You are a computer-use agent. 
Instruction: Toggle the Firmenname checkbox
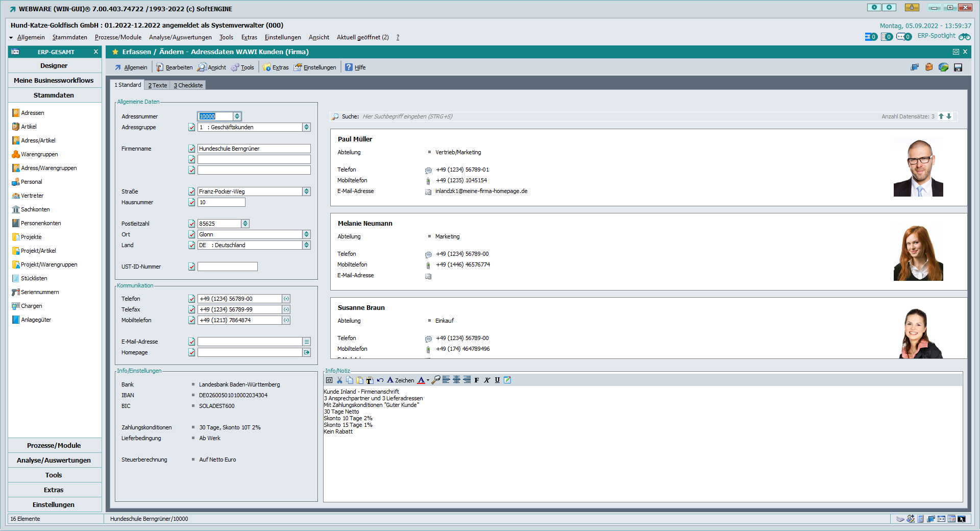tap(191, 149)
